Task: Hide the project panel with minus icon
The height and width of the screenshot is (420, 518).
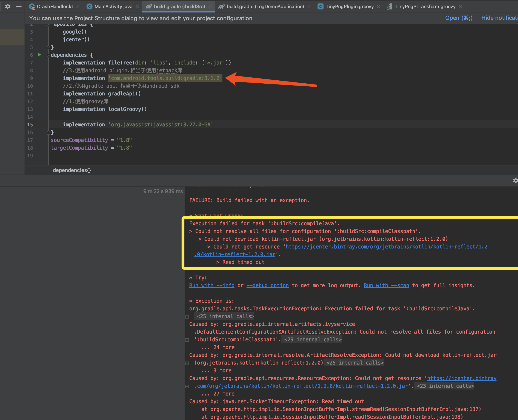Action: pyautogui.click(x=19, y=6)
